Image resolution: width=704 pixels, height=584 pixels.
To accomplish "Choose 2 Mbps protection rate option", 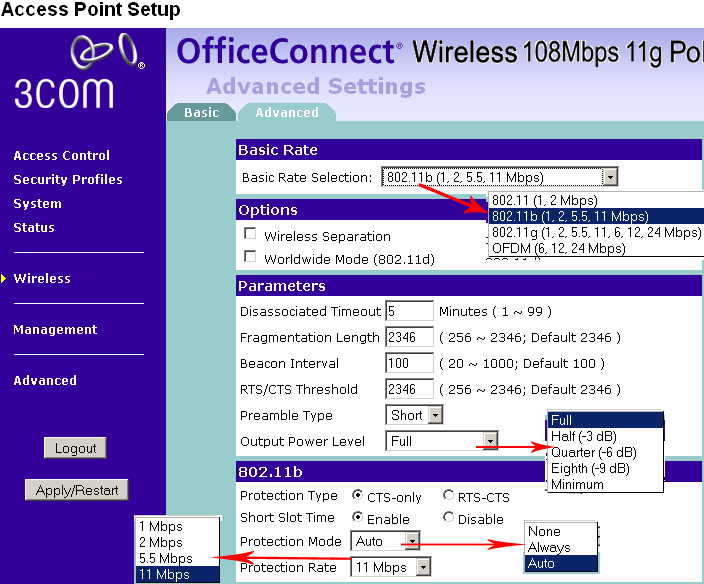I will pos(177,542).
